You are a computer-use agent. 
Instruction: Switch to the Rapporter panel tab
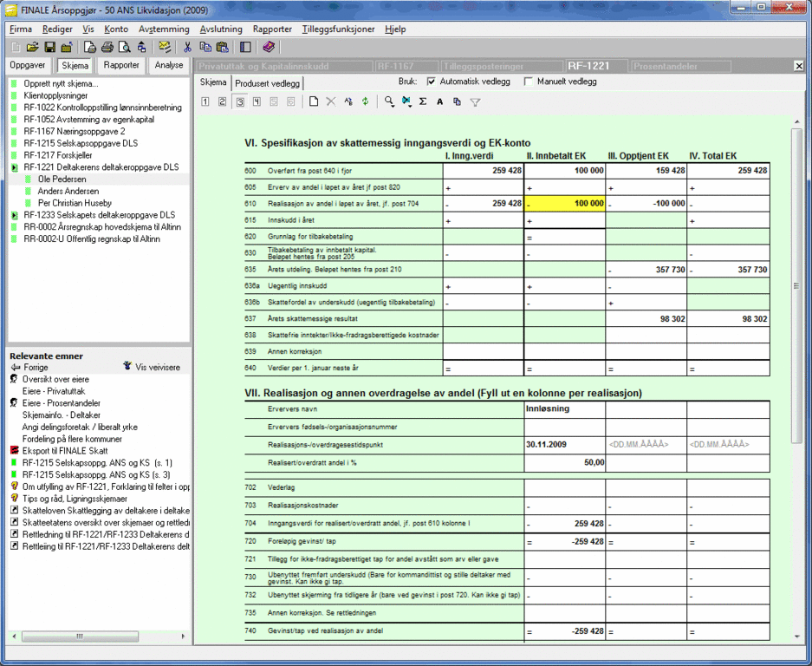point(121,65)
